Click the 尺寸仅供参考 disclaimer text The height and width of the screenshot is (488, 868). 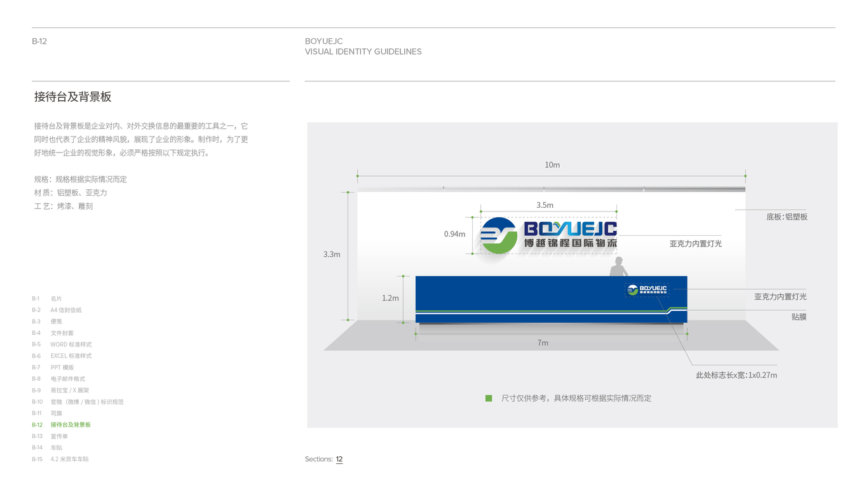coord(576,398)
